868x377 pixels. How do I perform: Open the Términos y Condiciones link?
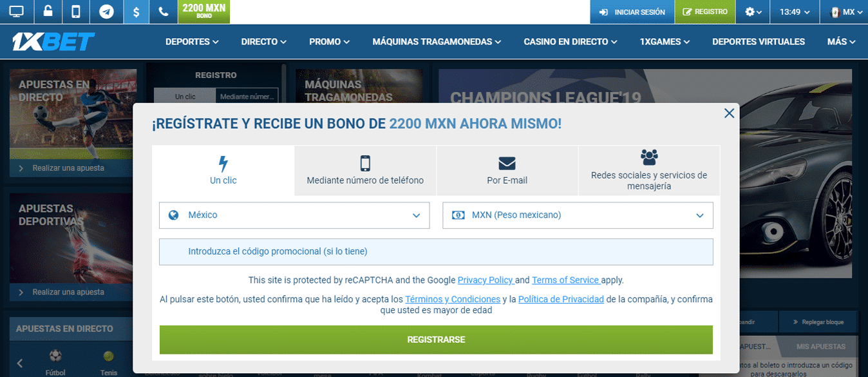pyautogui.click(x=453, y=300)
